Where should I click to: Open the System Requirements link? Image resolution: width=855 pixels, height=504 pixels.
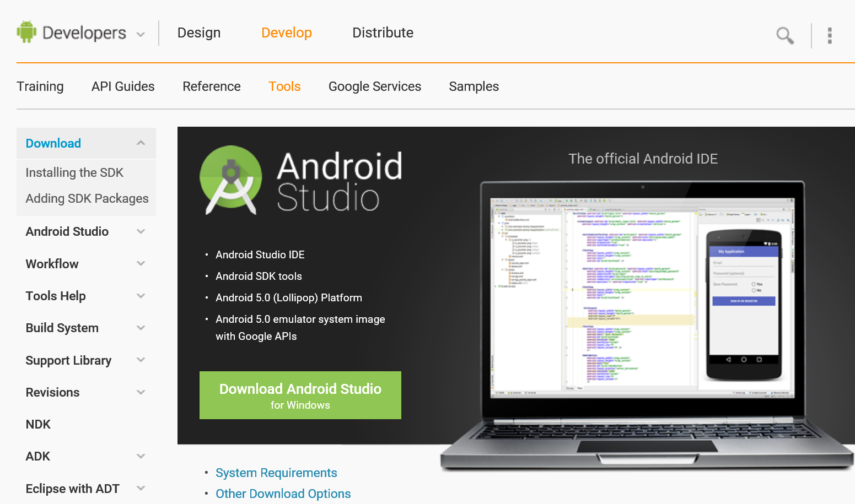point(276,473)
